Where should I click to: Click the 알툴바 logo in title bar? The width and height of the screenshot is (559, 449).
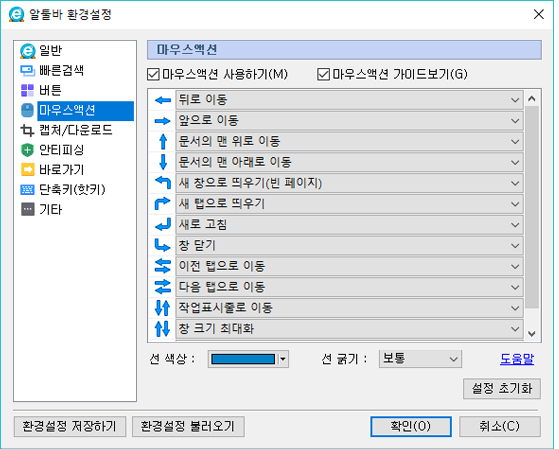16,15
